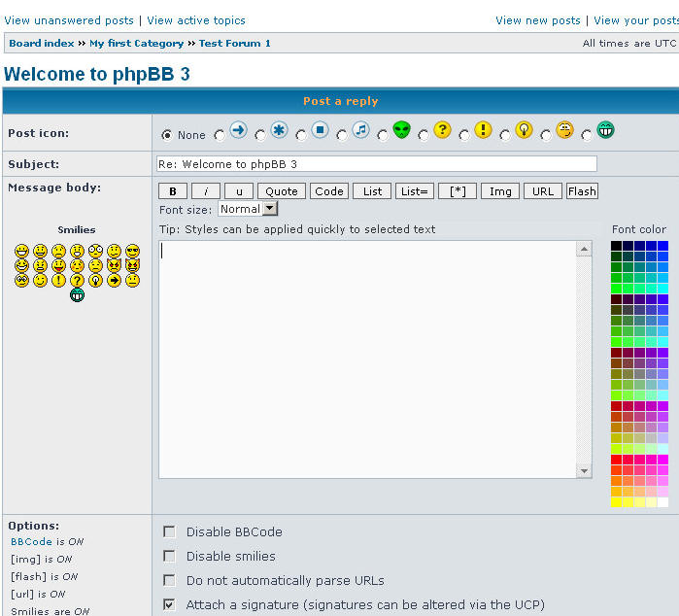The width and height of the screenshot is (679, 616).
Task: Choose the radio button for the green alien post icon
Action: point(383,136)
